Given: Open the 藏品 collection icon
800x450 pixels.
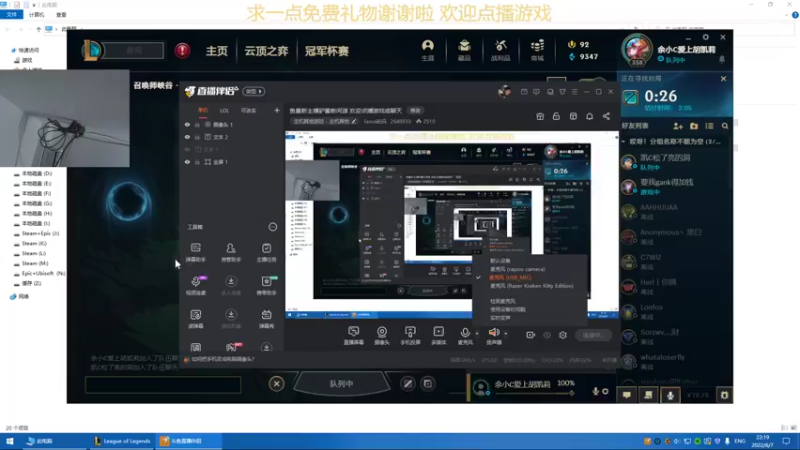Looking at the screenshot, I should tap(464, 51).
